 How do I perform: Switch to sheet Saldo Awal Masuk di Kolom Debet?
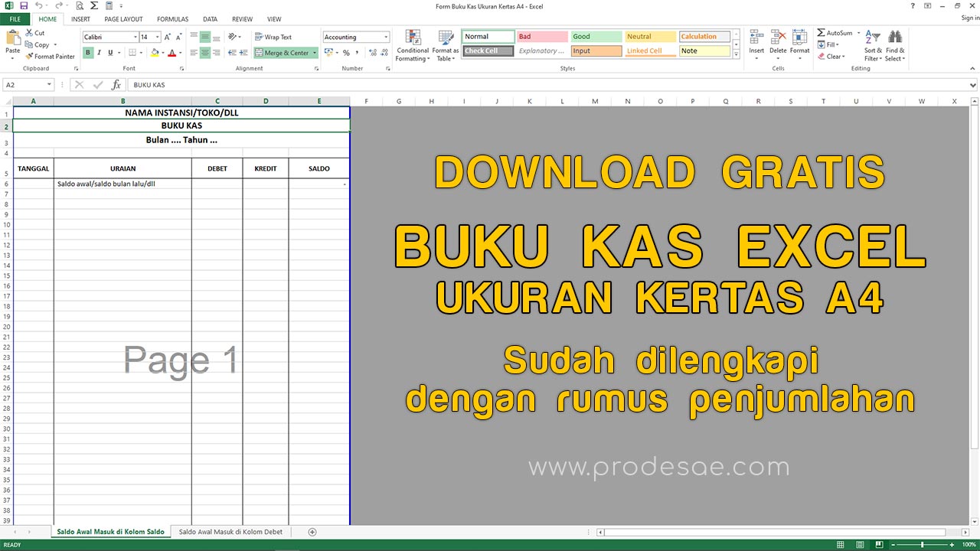230,531
